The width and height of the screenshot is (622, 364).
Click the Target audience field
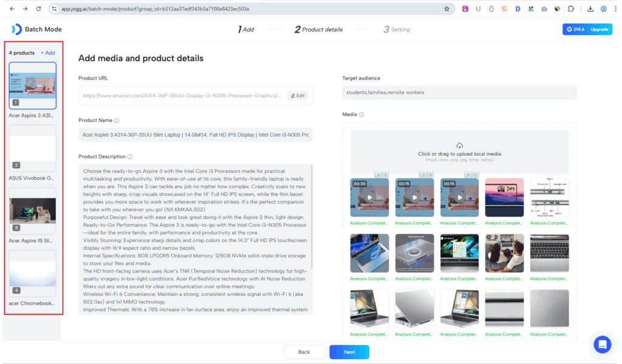[x=459, y=92]
